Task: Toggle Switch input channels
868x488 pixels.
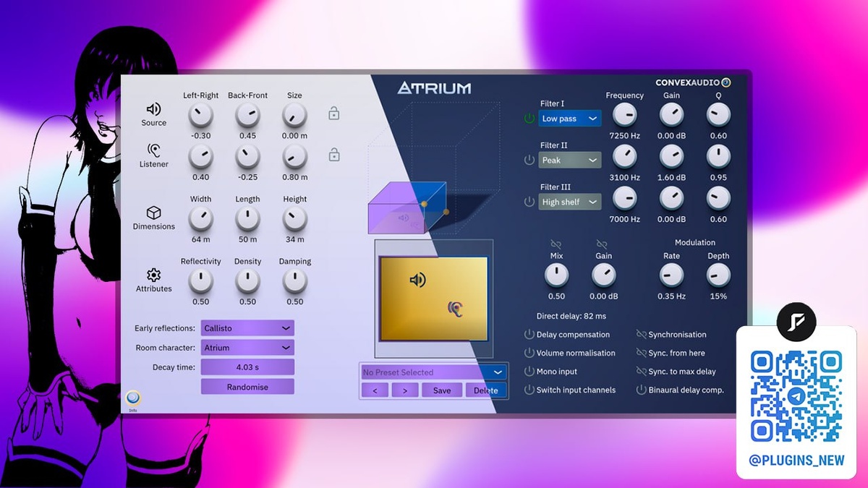Action: pos(529,390)
